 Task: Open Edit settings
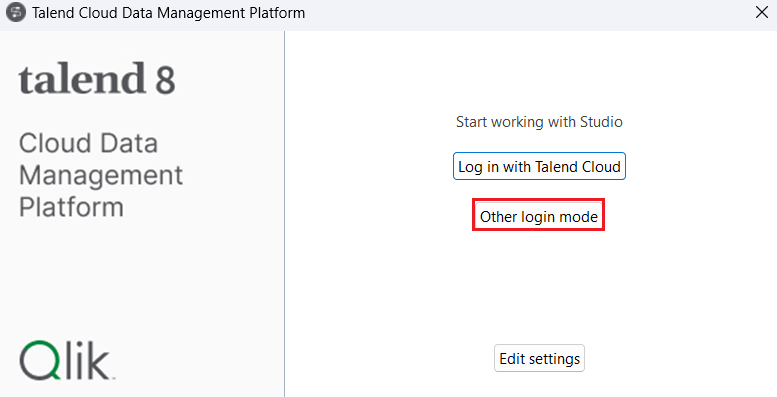[539, 358]
